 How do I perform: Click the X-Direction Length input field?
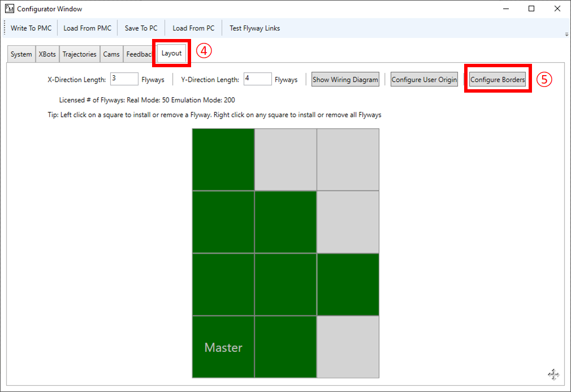tap(124, 79)
